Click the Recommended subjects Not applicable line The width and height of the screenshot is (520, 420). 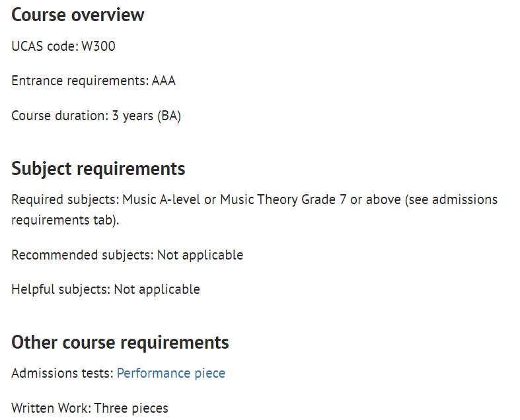click(128, 256)
